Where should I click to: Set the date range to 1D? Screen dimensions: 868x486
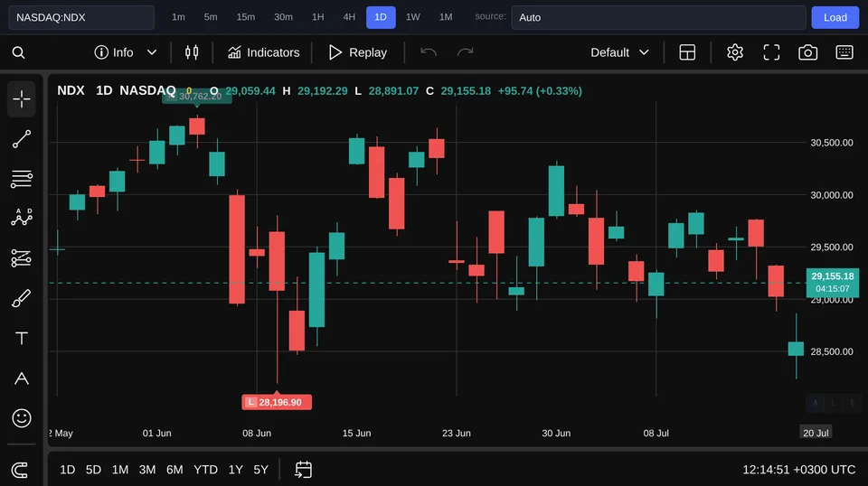point(68,470)
